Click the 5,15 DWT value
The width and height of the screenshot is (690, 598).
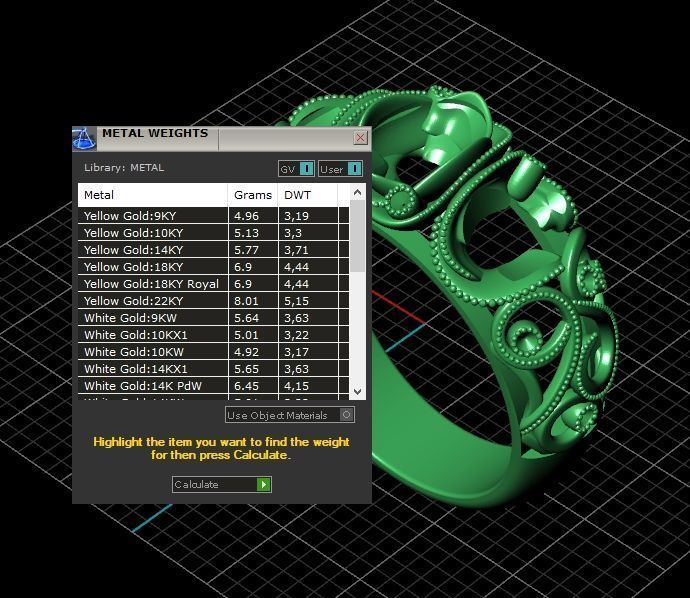point(296,301)
